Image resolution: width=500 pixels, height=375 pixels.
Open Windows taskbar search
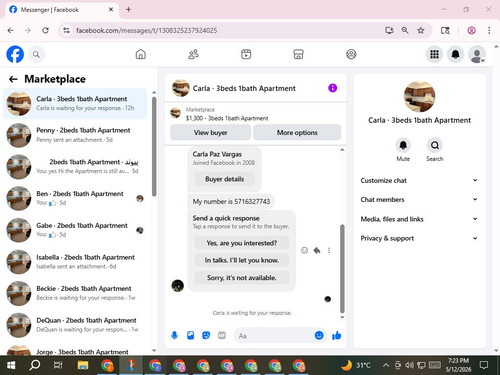(35, 365)
